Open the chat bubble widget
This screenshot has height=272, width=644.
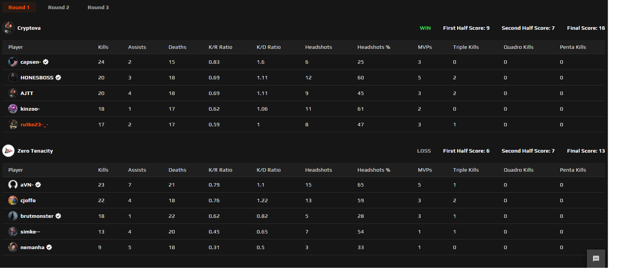pyautogui.click(x=596, y=259)
